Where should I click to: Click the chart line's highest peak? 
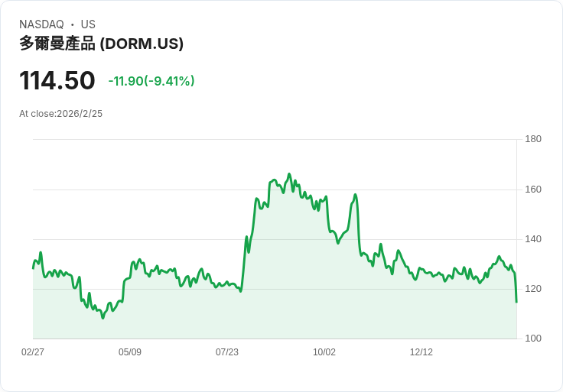(x=289, y=174)
